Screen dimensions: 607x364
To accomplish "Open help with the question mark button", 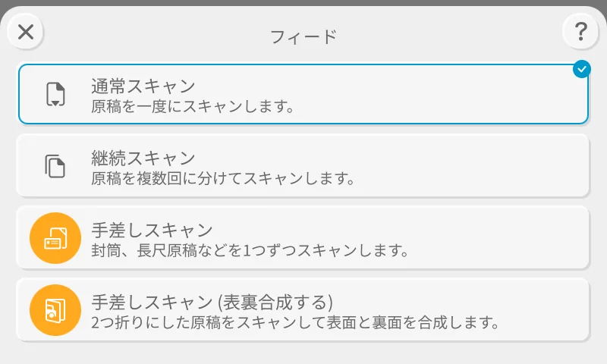I will [x=580, y=32].
